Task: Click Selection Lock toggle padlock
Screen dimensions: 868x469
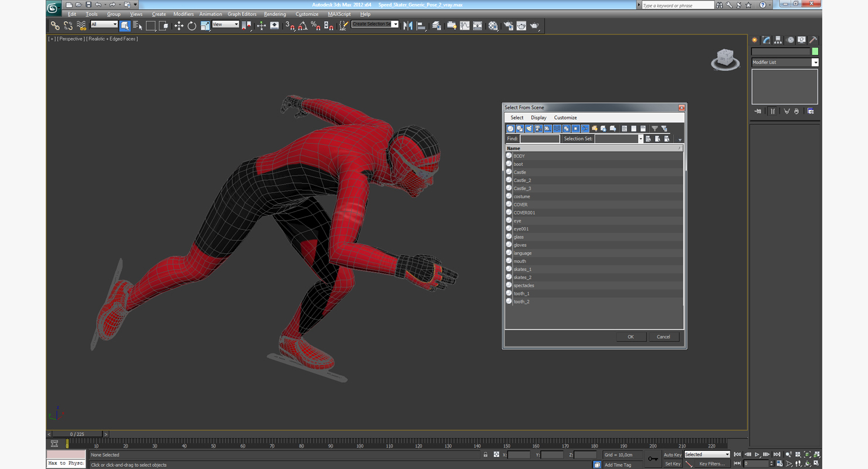Action: (x=485, y=455)
